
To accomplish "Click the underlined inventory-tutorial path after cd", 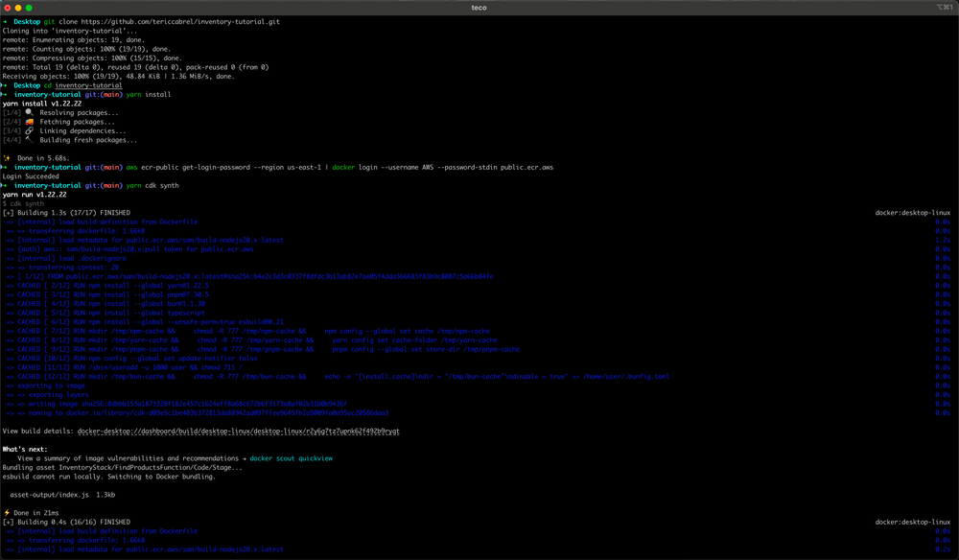I will (x=88, y=85).
